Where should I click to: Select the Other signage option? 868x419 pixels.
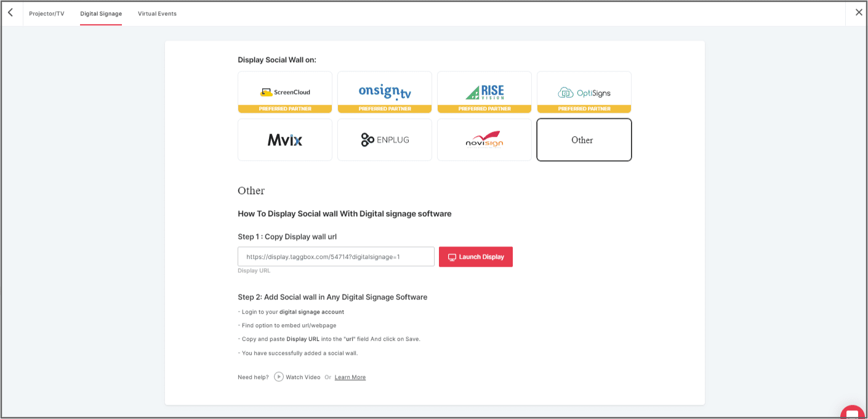584,140
